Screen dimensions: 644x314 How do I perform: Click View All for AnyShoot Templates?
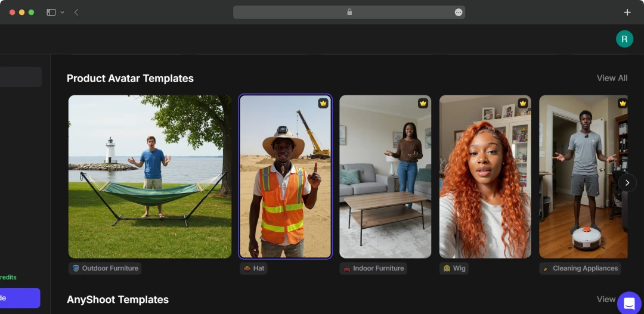(x=606, y=299)
